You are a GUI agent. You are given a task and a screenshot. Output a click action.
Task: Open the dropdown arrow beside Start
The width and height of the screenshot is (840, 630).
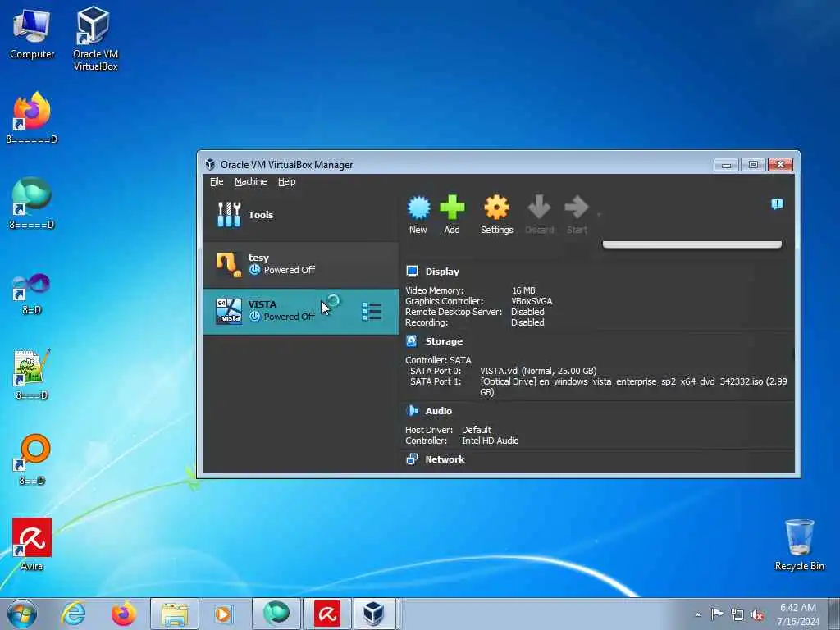[x=598, y=215]
